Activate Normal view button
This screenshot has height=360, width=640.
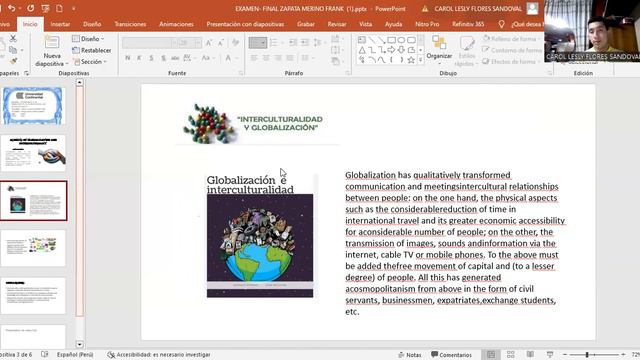coord(491,354)
